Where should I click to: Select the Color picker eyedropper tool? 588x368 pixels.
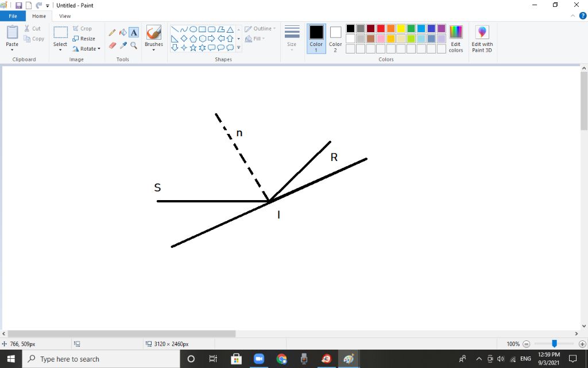pyautogui.click(x=123, y=45)
